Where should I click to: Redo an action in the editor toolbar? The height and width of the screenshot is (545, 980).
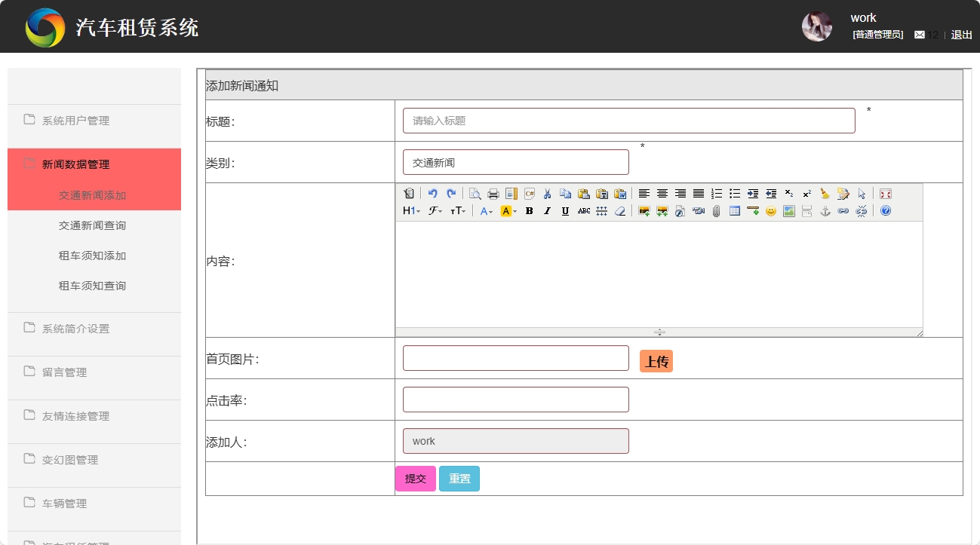click(450, 194)
